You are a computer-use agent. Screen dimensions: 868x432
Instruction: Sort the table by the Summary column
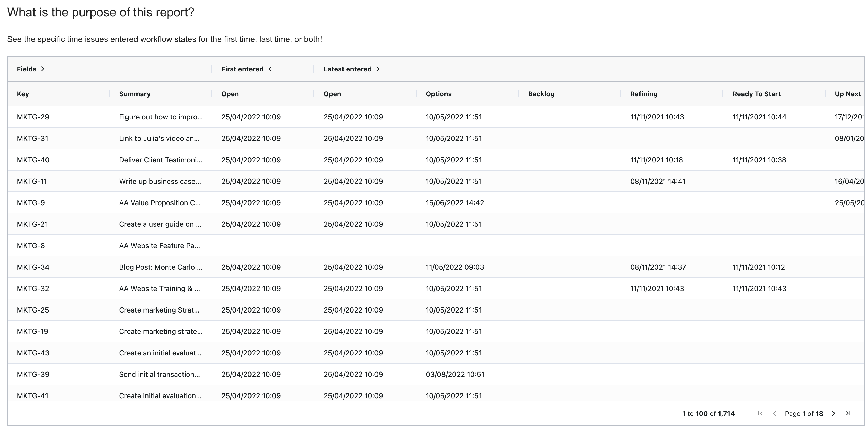coord(135,94)
